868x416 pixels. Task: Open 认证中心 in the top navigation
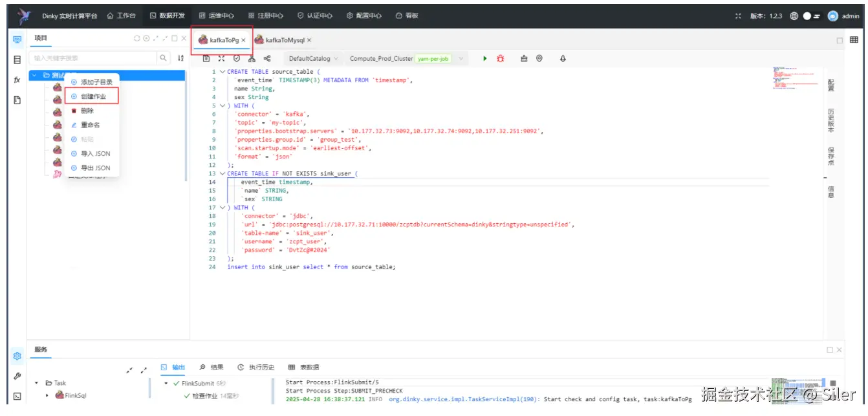[x=315, y=16]
